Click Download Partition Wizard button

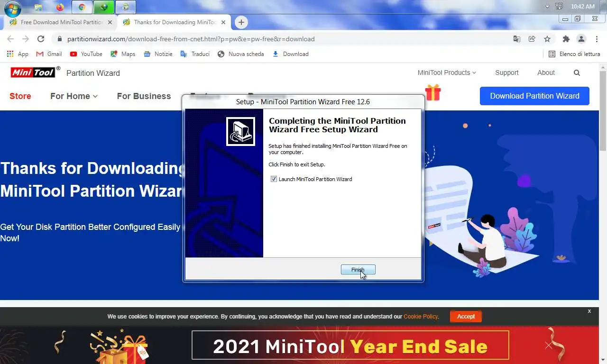coord(534,96)
